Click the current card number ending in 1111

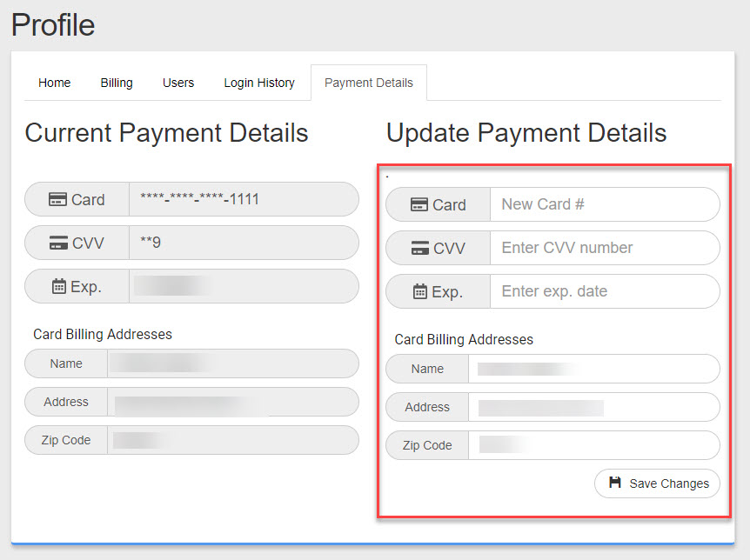tap(200, 200)
